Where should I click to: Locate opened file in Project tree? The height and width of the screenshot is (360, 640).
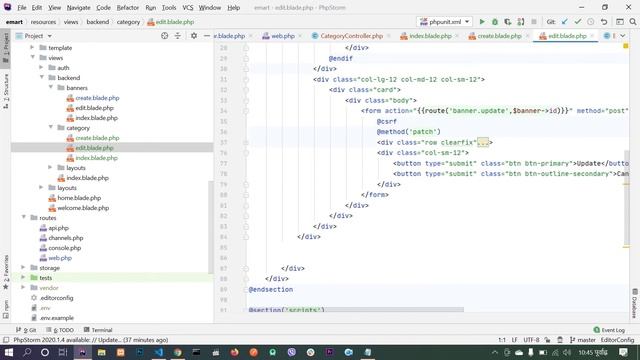pyautogui.click(x=164, y=36)
